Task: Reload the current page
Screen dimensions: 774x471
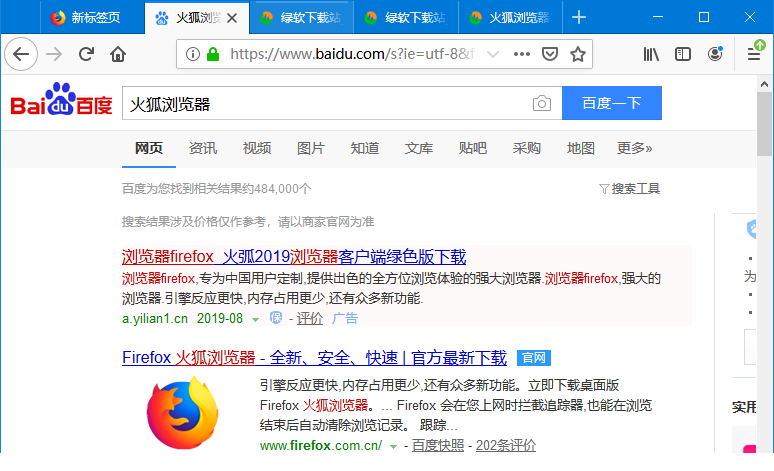Action: pos(86,54)
